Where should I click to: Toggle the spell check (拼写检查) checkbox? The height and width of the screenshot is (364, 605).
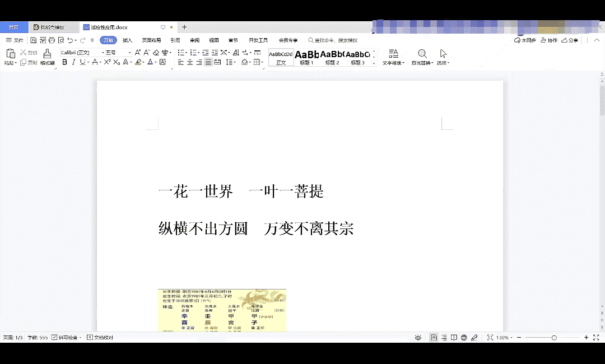pos(55,338)
